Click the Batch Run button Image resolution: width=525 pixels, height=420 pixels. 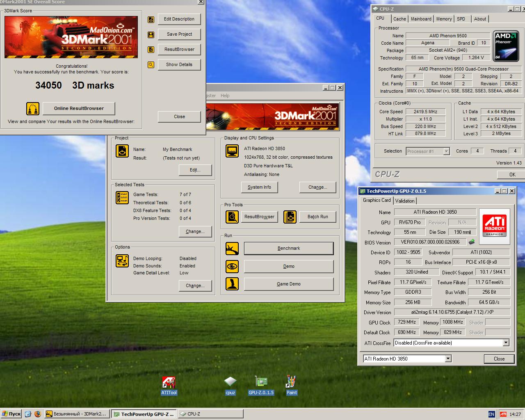(318, 217)
